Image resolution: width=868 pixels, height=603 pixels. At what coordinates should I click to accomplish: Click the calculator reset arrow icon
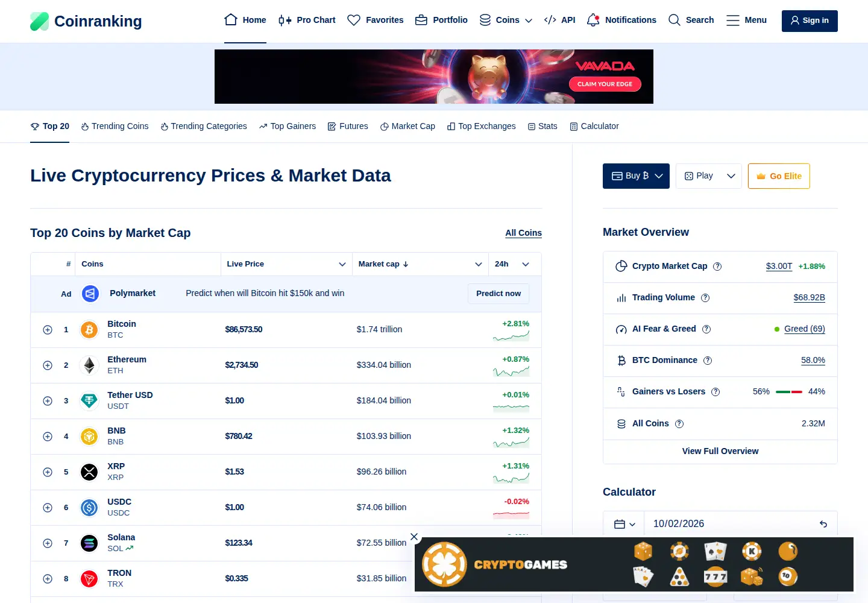point(823,524)
